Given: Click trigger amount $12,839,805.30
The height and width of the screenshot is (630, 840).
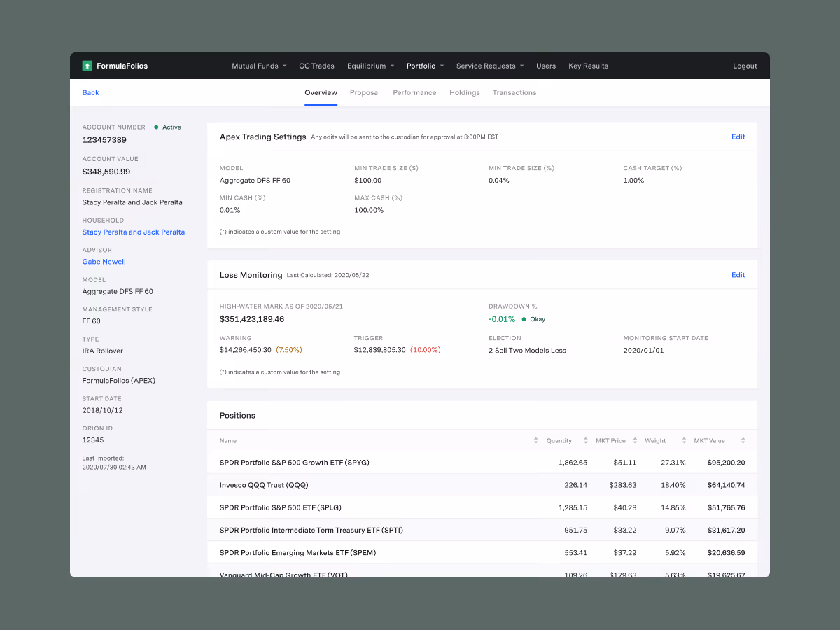Looking at the screenshot, I should point(380,350).
